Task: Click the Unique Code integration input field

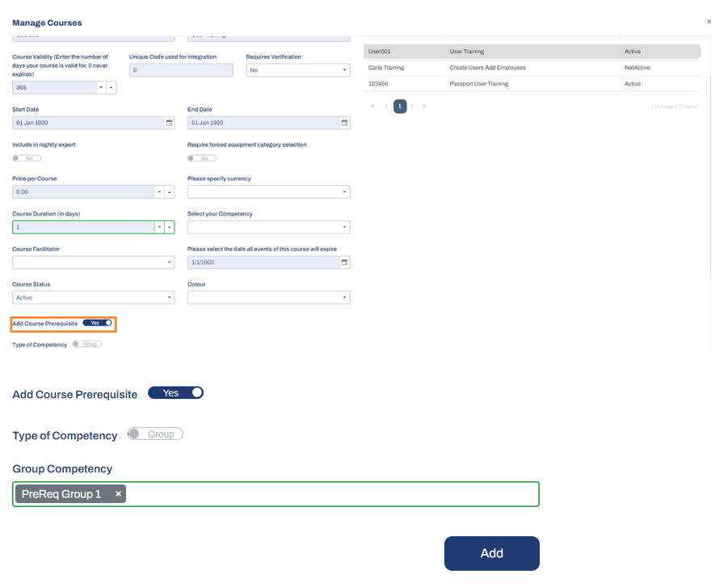Action: 181,70
